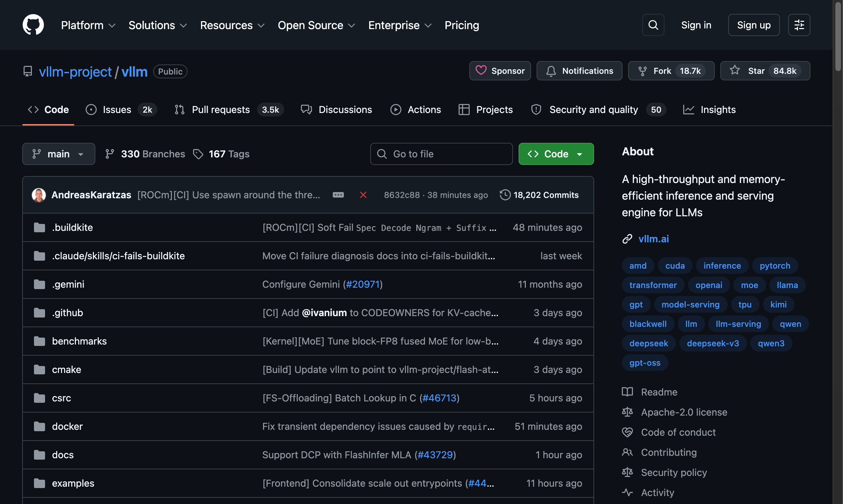Click the commit history clock icon

[505, 195]
